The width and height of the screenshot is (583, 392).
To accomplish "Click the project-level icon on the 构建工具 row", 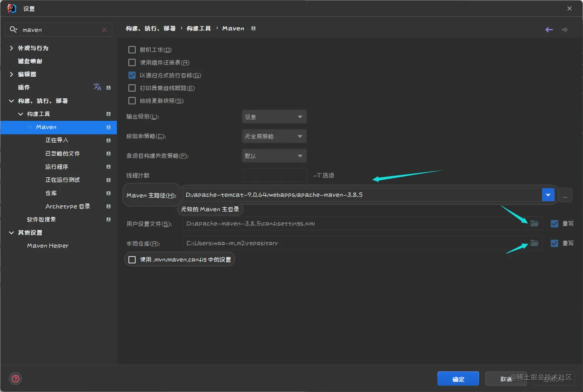I will tap(108, 114).
